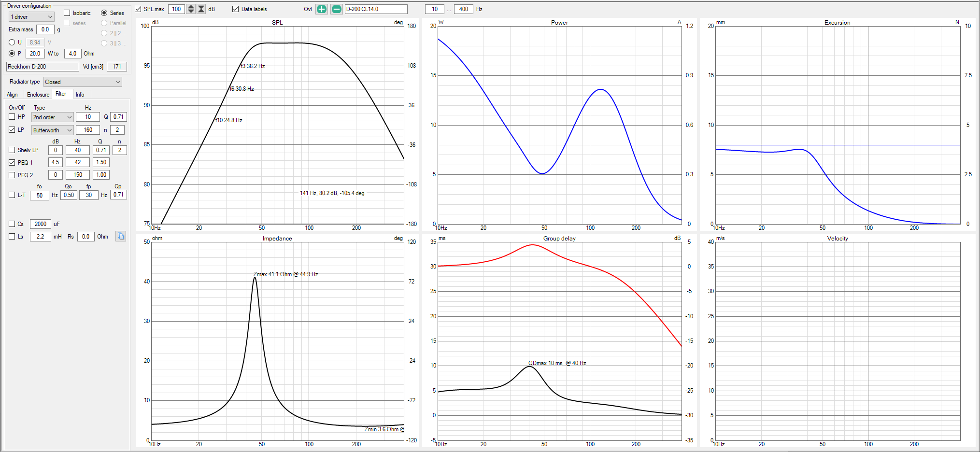Enable the Isobaric checkbox
Screen dimensions: 980x452
tap(67, 13)
